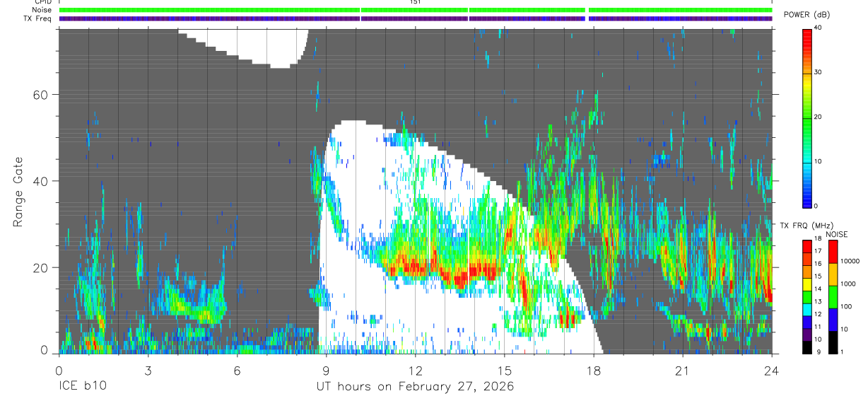Click the 11 tick on TX FRQ legend
This screenshot has height=401, width=868.
click(x=819, y=327)
